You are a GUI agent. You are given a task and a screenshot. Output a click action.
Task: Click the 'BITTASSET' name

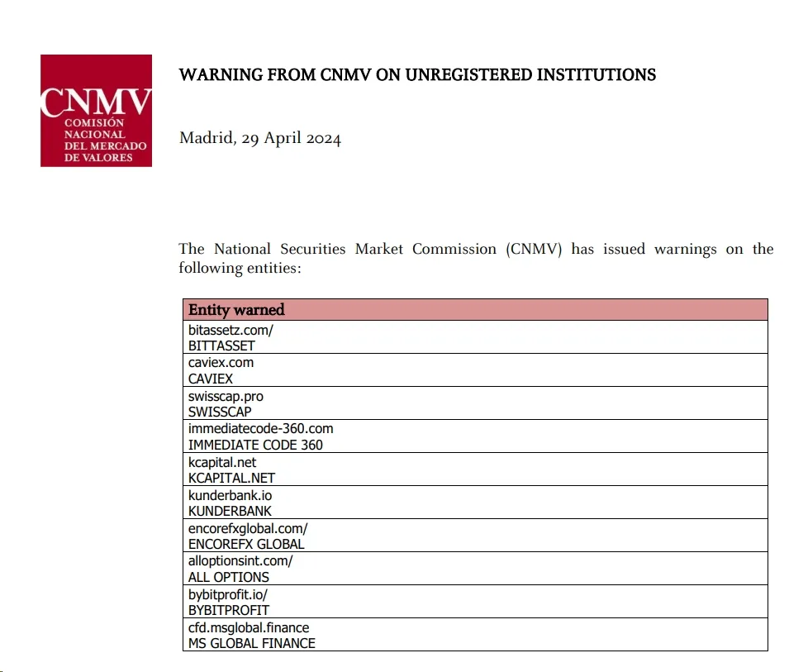[x=221, y=346]
